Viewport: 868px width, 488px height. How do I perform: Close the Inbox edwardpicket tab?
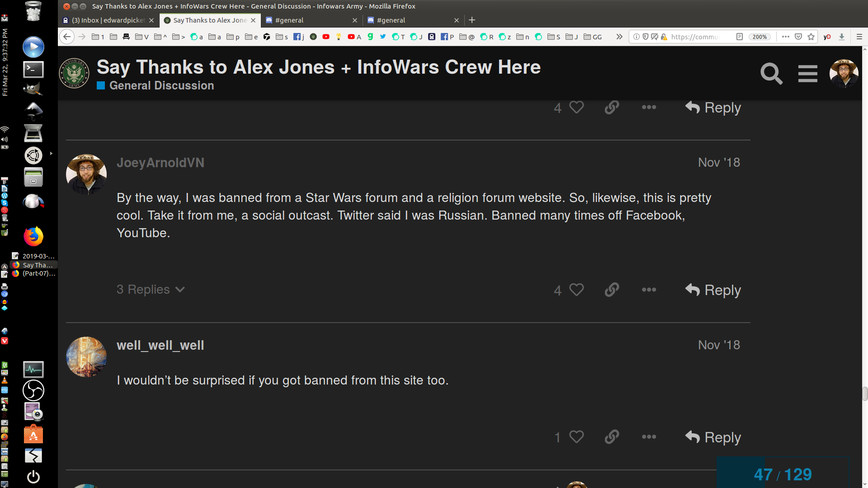click(x=151, y=20)
